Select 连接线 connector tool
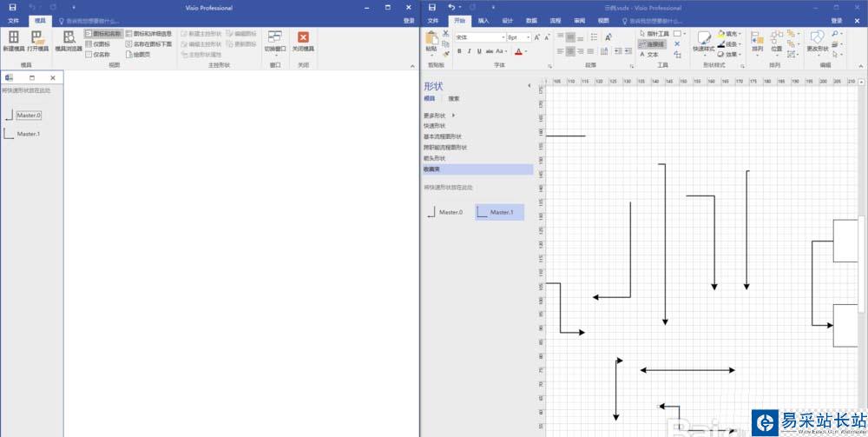Viewport: 868px width, 437px height. 650,43
